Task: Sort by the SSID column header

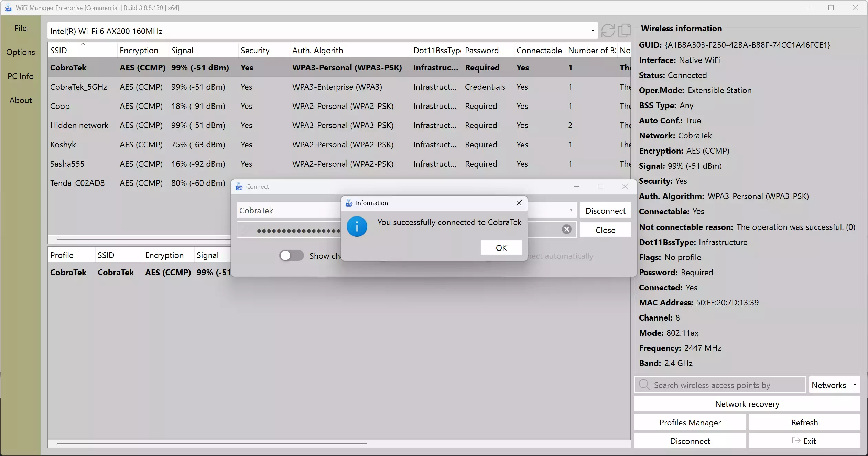Action: [x=83, y=50]
